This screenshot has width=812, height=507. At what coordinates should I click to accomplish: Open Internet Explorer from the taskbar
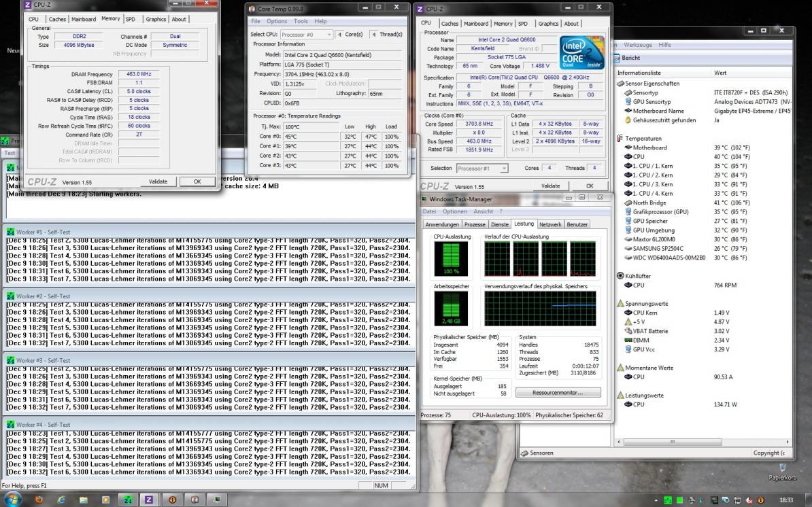pos(61,500)
